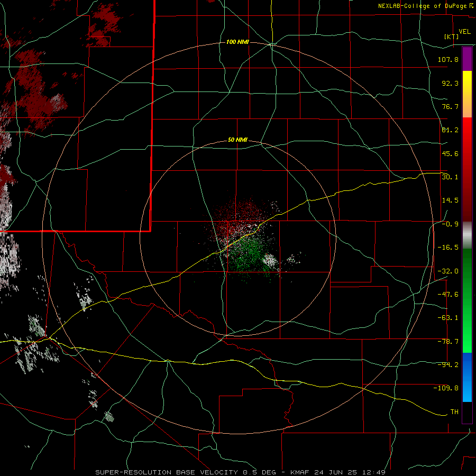Pick the gray near-zero segment of the color bar
Image resolution: width=476 pixels, height=476 pixels.
coord(467,235)
